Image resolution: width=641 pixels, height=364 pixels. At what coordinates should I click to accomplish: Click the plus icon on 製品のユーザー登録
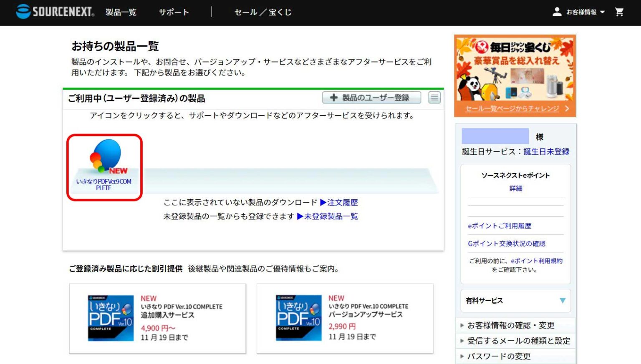click(x=333, y=98)
